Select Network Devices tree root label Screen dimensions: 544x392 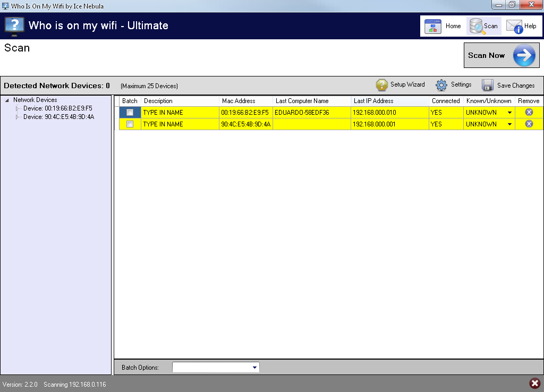tap(35, 100)
